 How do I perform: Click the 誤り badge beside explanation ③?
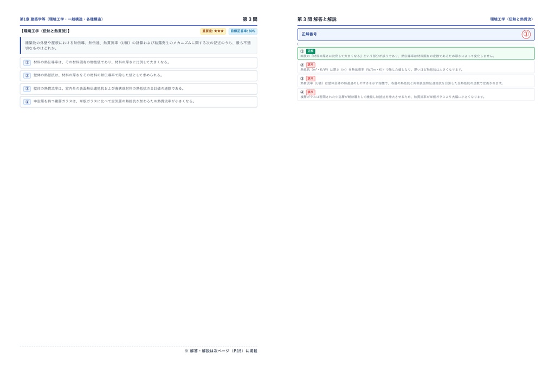[311, 79]
